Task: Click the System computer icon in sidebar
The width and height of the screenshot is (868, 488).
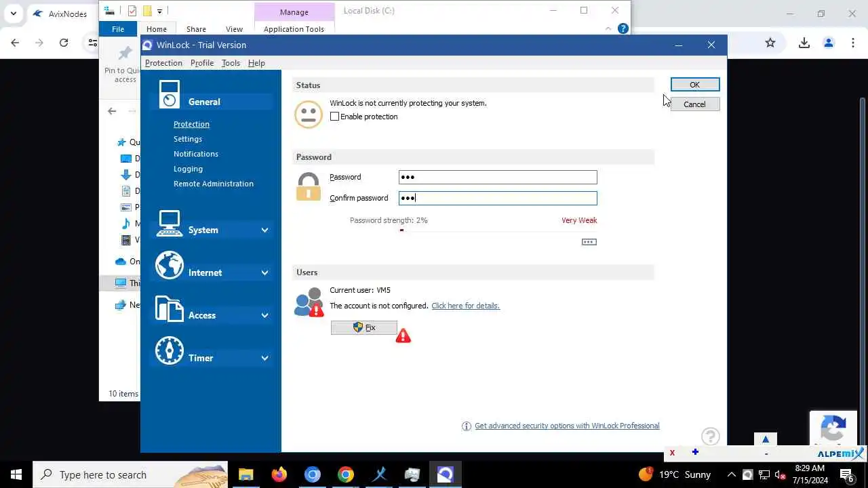Action: [x=170, y=223]
